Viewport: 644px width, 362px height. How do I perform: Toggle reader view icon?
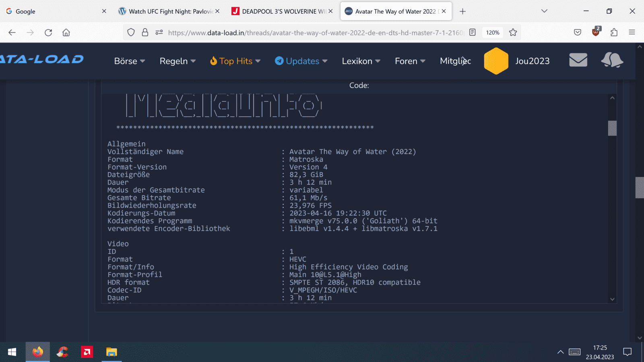[473, 33]
